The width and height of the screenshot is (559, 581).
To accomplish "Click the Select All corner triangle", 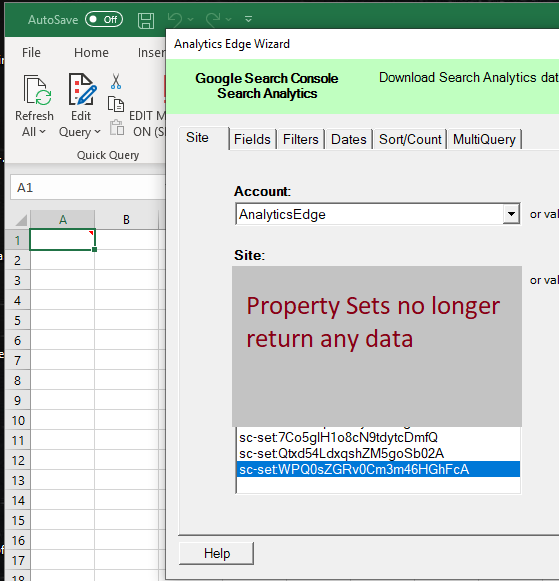I will pyautogui.click(x=21, y=220).
